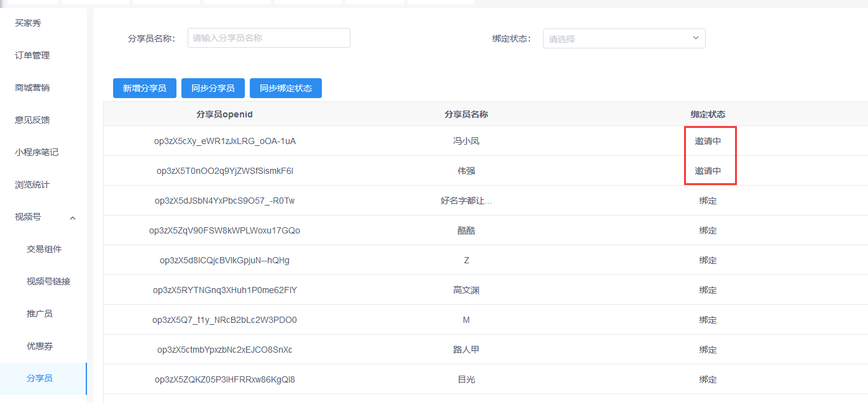
Task: Open 浏览统计 in the sidebar
Action: [x=32, y=184]
